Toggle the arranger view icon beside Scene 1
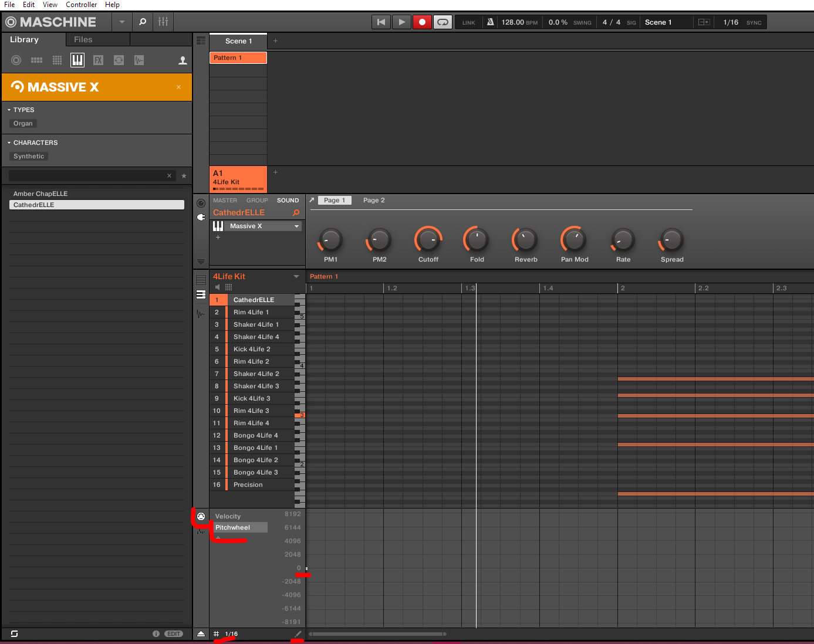Image resolution: width=814 pixels, height=644 pixels. click(201, 41)
